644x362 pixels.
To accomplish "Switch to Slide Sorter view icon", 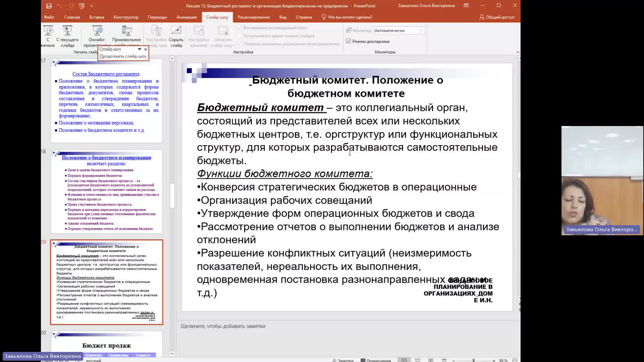I will point(418,360).
